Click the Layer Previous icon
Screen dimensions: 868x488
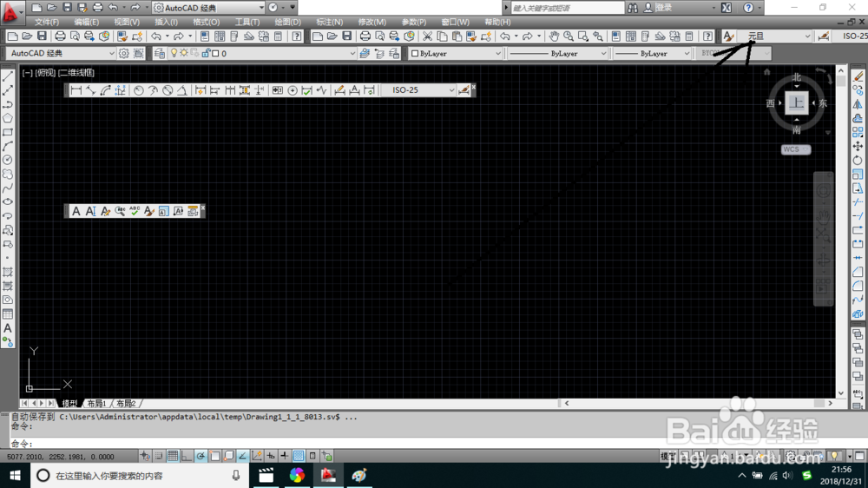379,53
